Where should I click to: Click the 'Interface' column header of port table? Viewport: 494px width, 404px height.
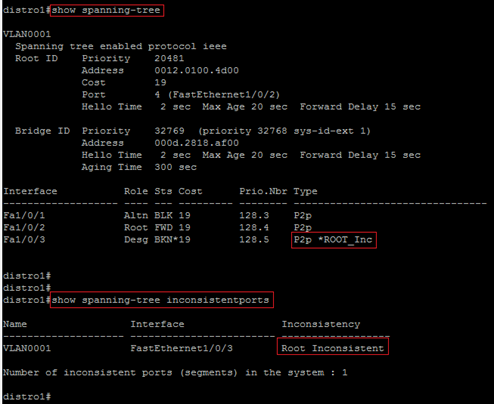30,191
